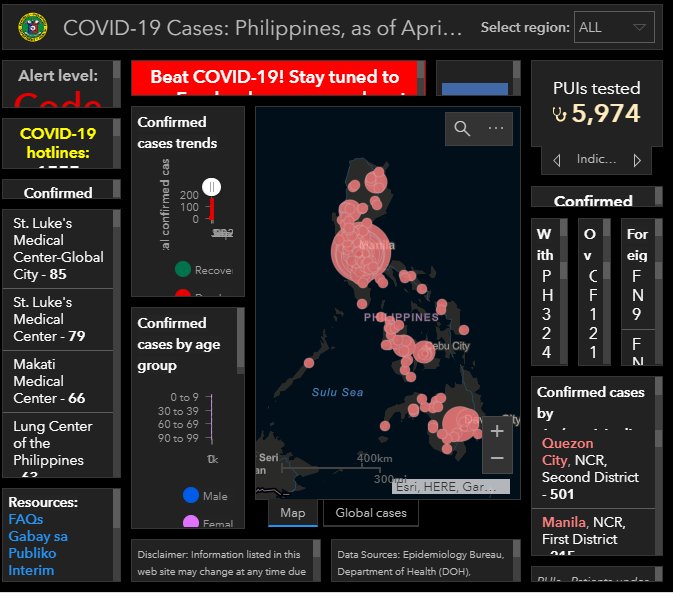Click the Davao case cluster
The image size is (673, 599).
[x=460, y=424]
